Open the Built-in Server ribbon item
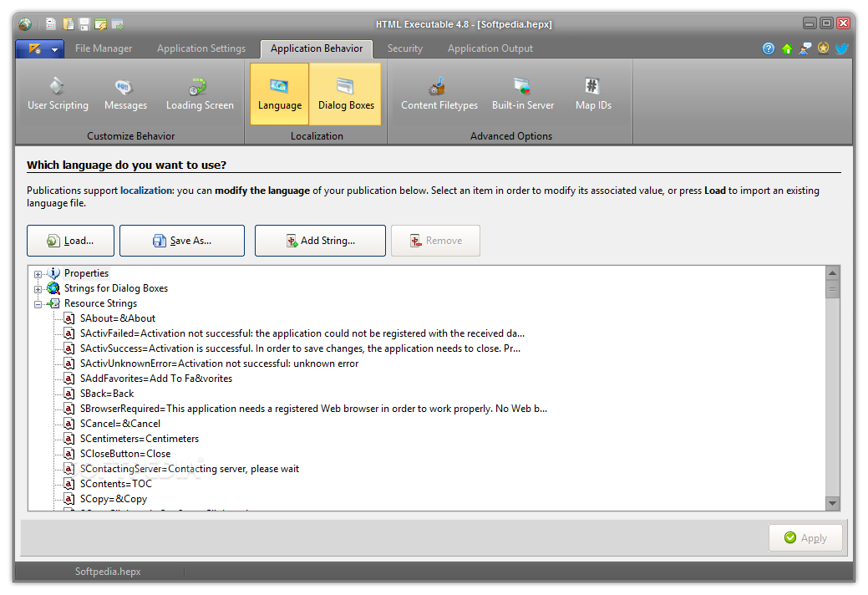 (523, 94)
